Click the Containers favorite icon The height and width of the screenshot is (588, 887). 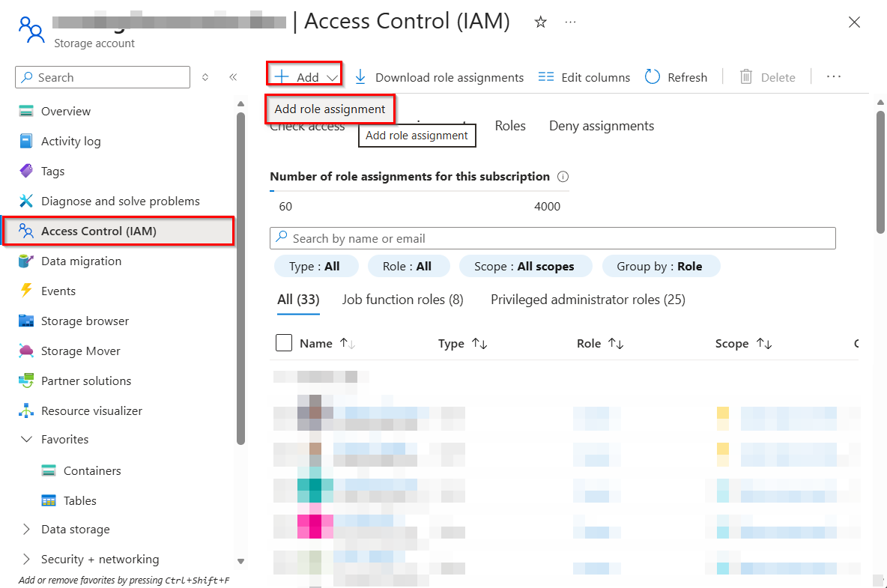tap(49, 470)
